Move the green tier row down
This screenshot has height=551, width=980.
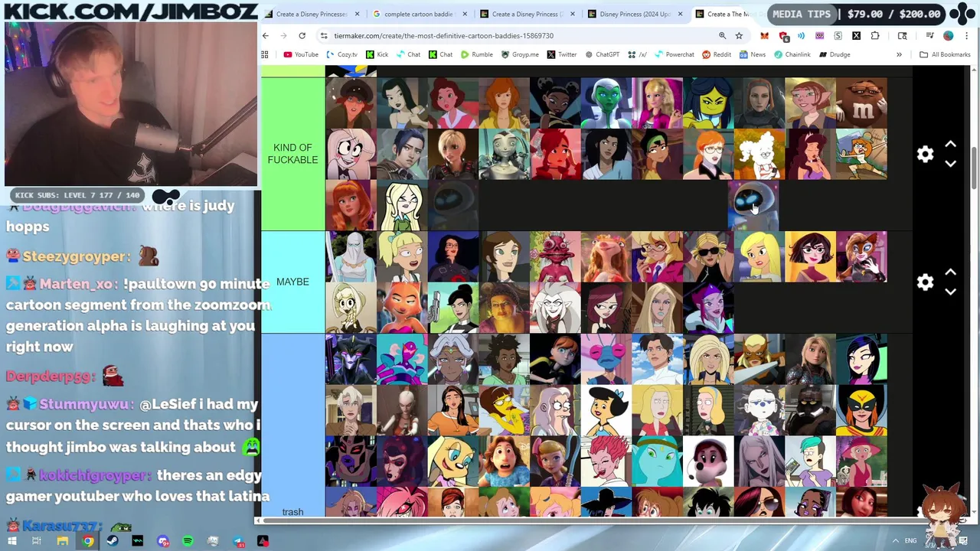(950, 164)
